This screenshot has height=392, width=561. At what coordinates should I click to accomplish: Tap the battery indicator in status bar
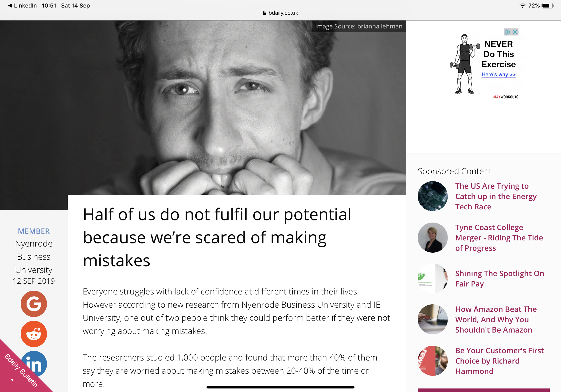pos(547,6)
